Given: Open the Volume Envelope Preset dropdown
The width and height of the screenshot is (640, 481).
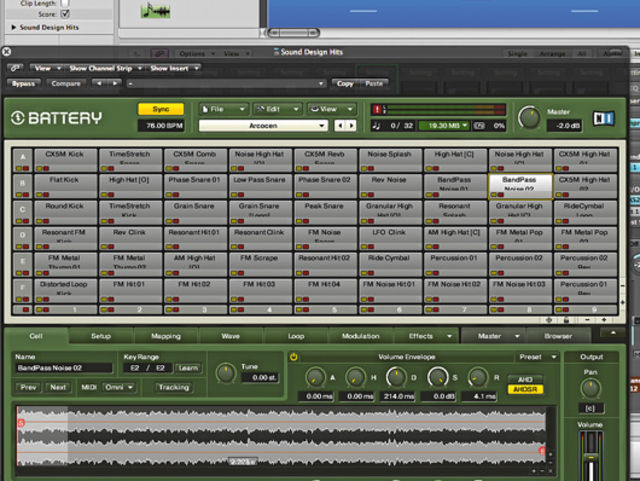Looking at the screenshot, I should (537, 357).
